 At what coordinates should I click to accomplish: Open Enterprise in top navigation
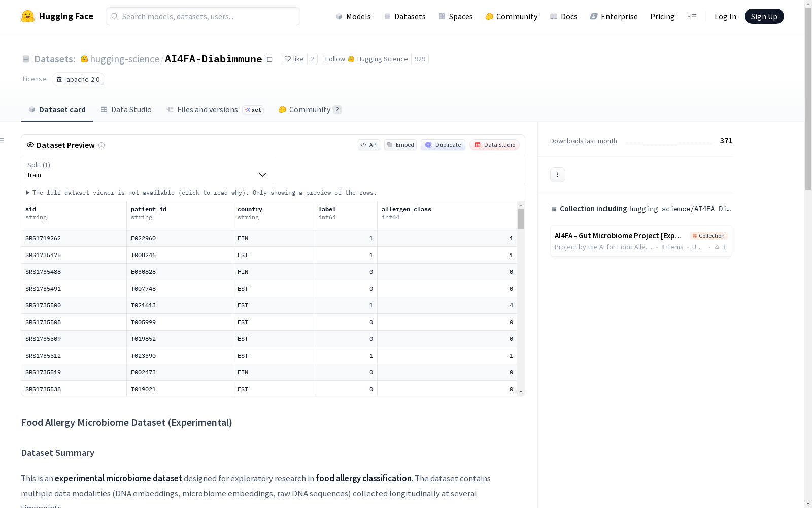614,16
